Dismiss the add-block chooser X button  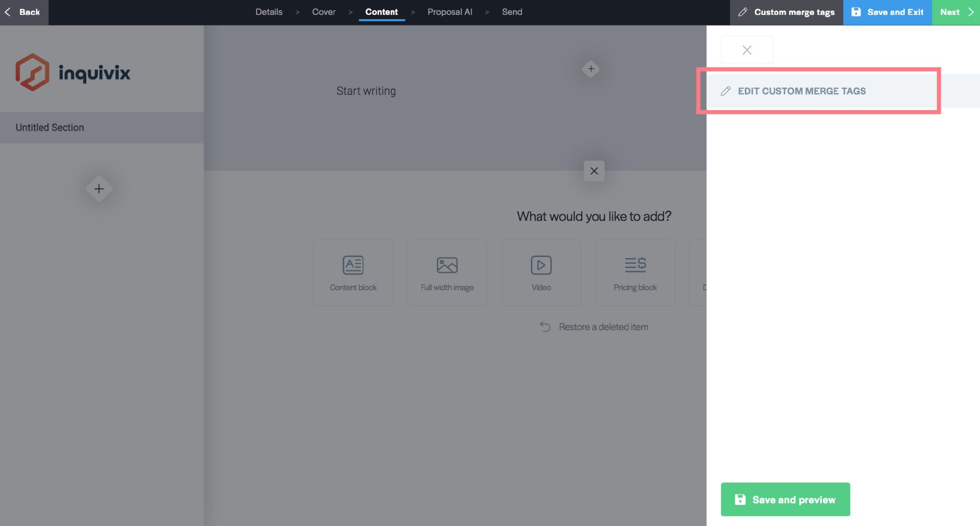tap(594, 171)
